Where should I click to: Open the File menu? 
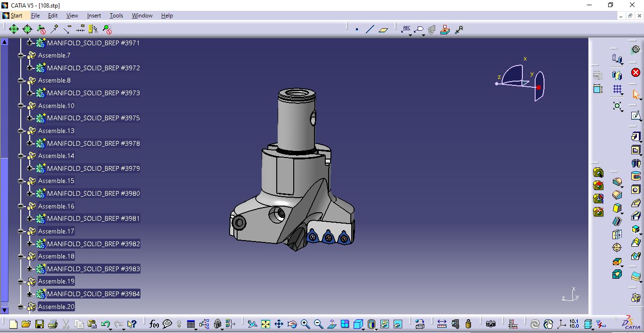35,16
